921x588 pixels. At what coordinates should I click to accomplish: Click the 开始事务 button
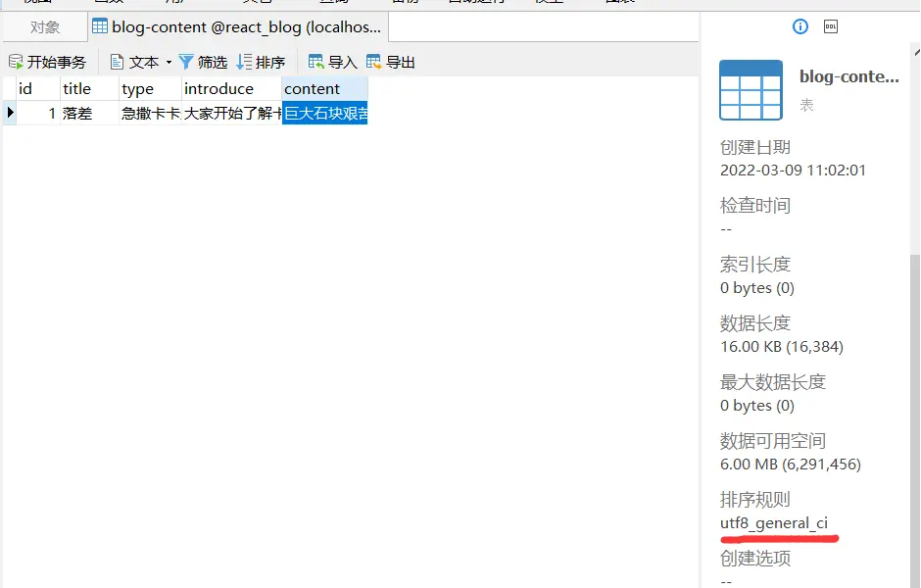click(48, 62)
